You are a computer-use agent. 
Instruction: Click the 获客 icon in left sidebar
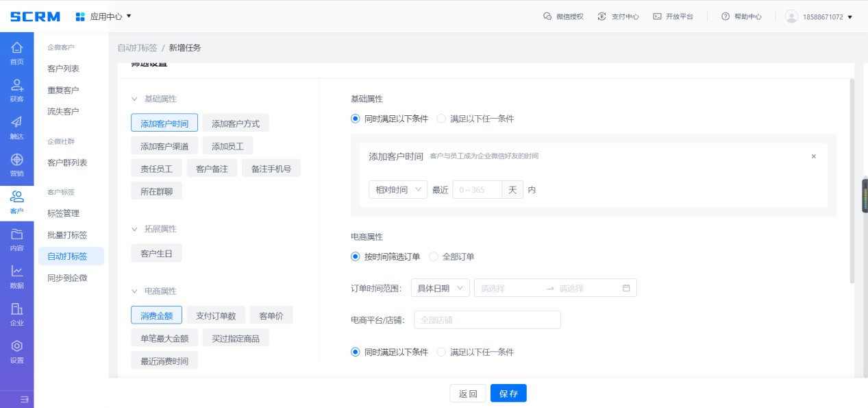pyautogui.click(x=16, y=90)
